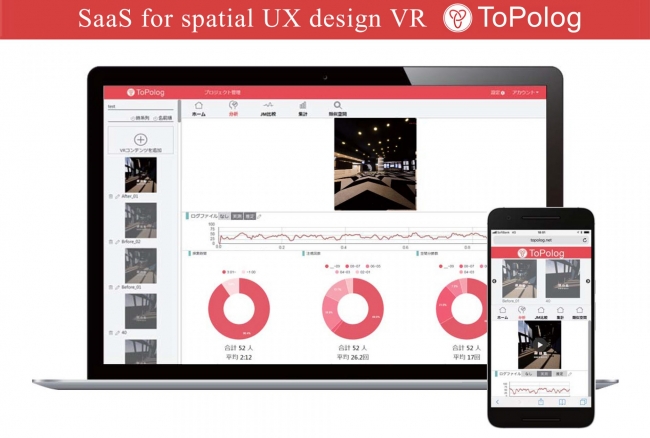Click the laptop sidebar scrollbar handle
The width and height of the screenshot is (650, 438).
pos(179,111)
